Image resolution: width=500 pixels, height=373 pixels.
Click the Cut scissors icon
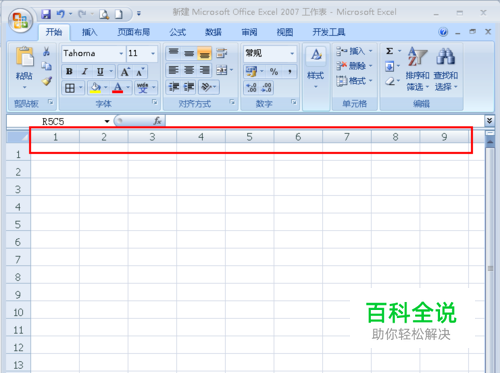pos(46,51)
